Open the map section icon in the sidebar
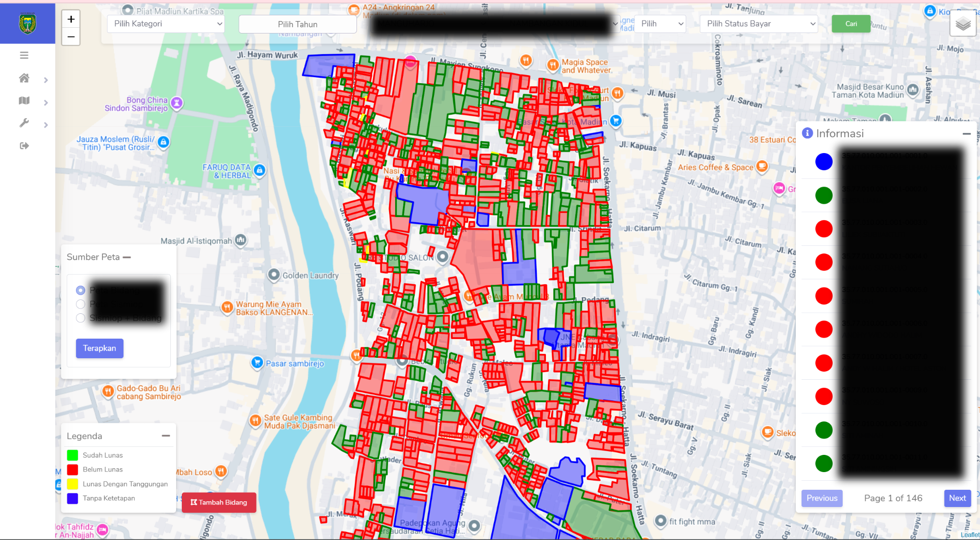Viewport: 980px width, 540px height. pyautogui.click(x=24, y=100)
